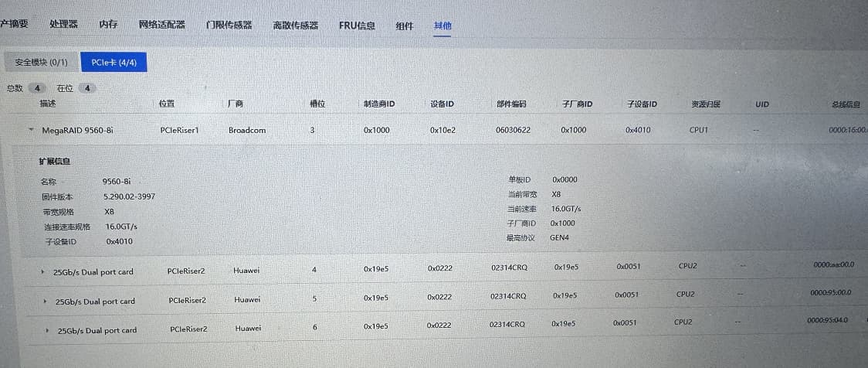This screenshot has width=868, height=368.
Task: Open the 组件 tab
Action: 405,25
